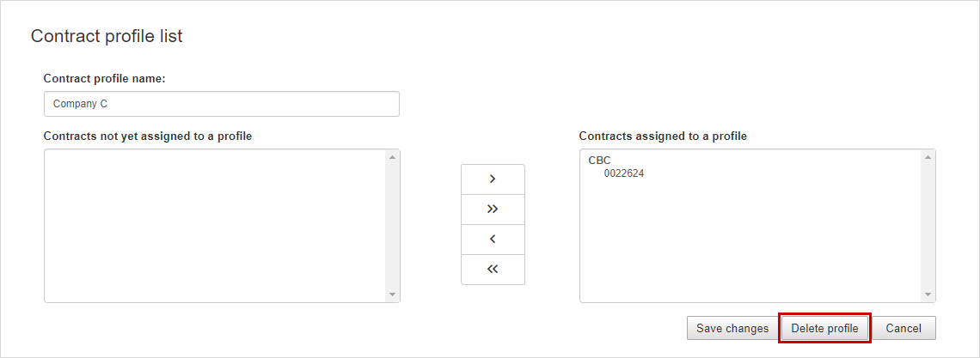Click the 'Contract profile name:' label
Viewport: 980px width, 358px height.
pos(104,79)
